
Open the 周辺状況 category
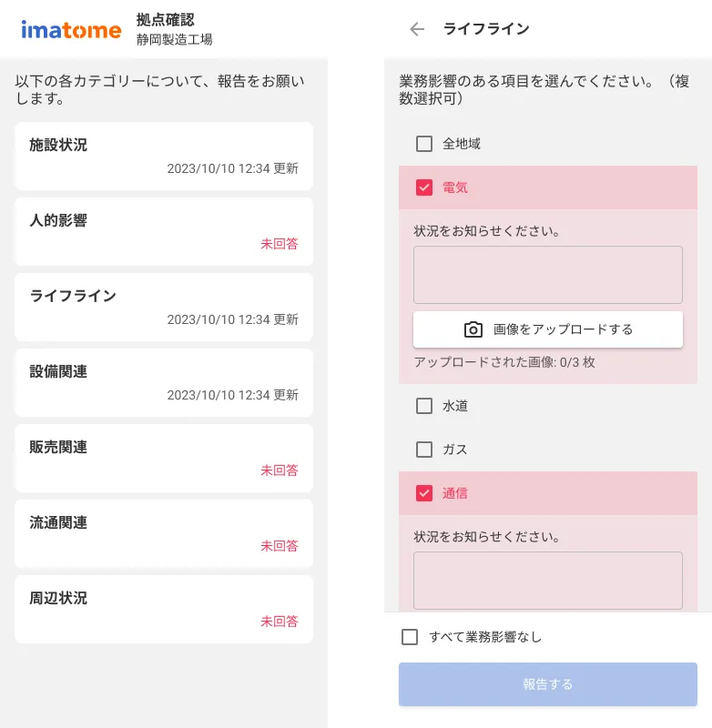164,609
